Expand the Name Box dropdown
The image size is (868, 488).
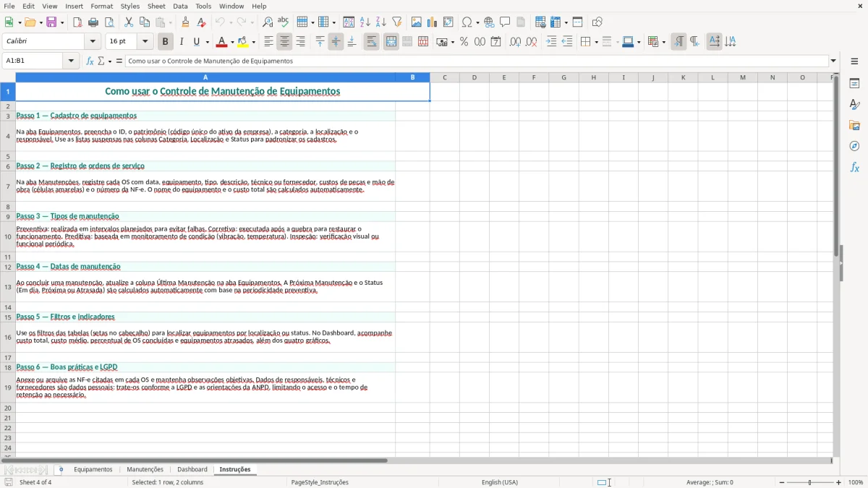tap(72, 61)
